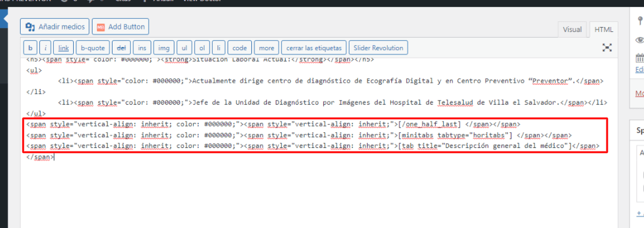Viewport: 644px width, 228px height.
Task: Insert an ordered list ol tag
Action: (202, 48)
